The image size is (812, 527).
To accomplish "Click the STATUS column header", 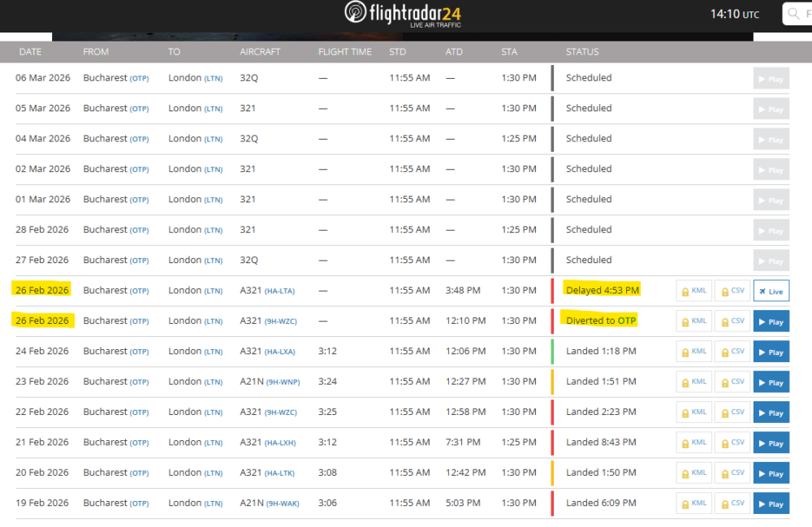I will coord(582,52).
